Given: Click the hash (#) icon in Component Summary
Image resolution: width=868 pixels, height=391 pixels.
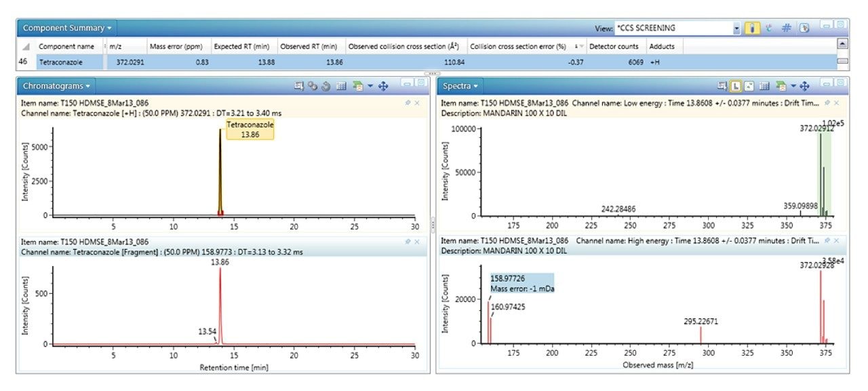Looking at the screenshot, I should pos(787,29).
